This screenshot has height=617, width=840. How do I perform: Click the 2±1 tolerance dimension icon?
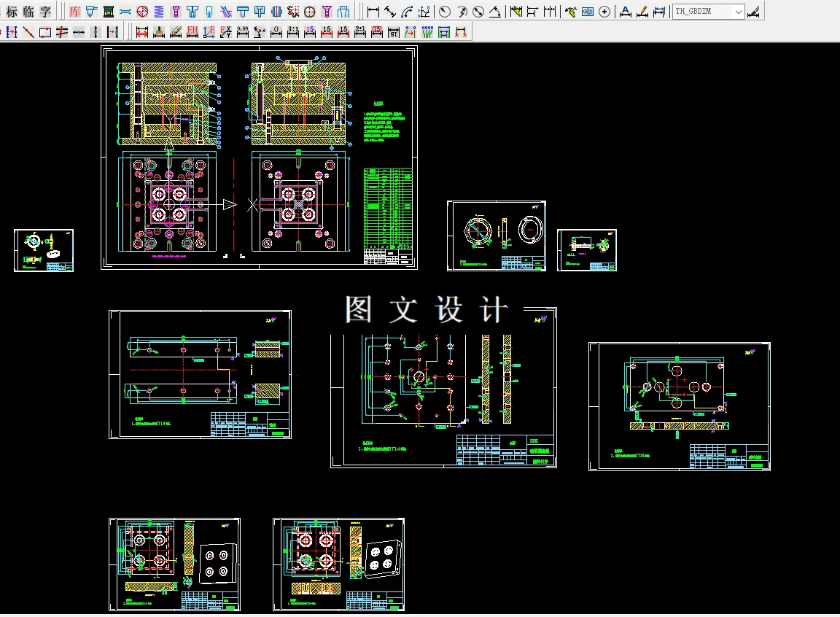pyautogui.click(x=360, y=32)
